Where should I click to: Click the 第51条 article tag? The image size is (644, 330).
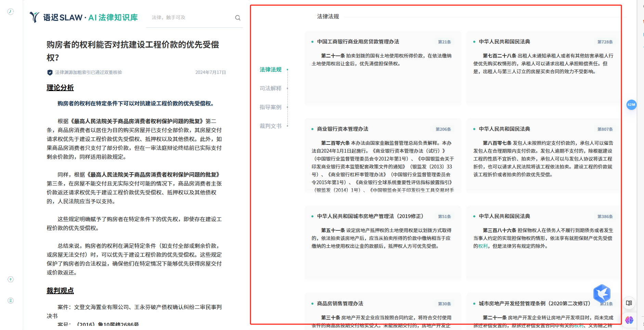tap(445, 217)
